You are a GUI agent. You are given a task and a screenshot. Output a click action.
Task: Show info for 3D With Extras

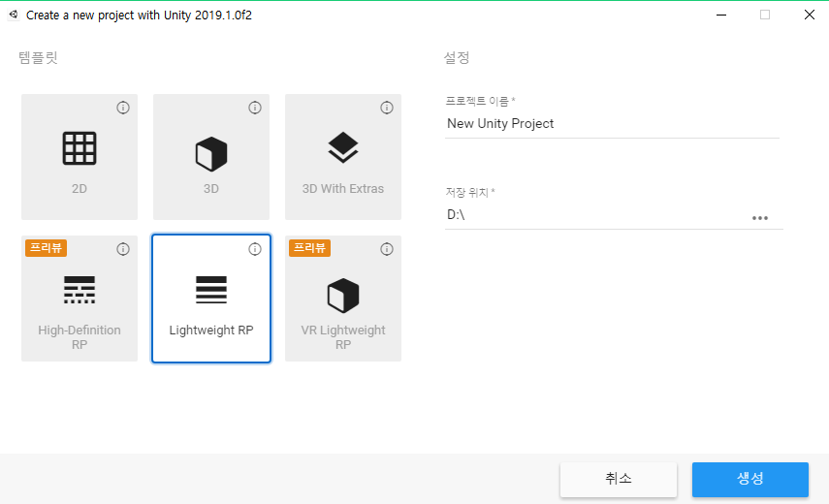[387, 108]
